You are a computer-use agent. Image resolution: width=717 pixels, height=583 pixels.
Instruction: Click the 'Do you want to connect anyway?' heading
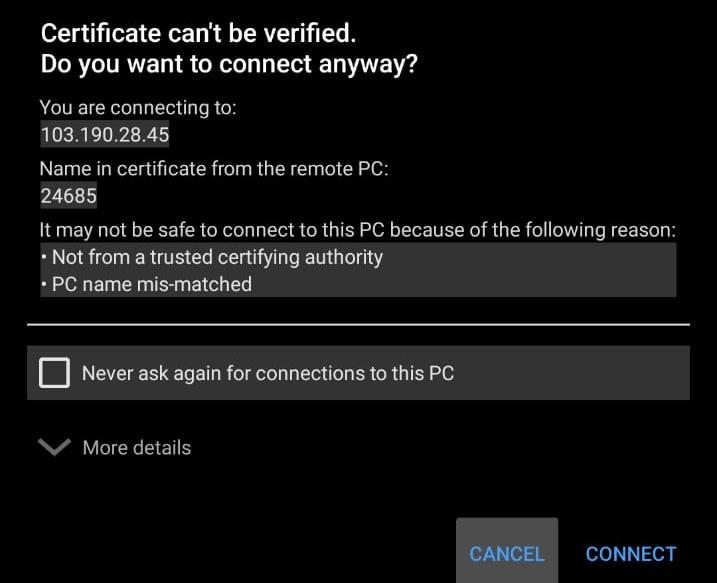pos(229,64)
